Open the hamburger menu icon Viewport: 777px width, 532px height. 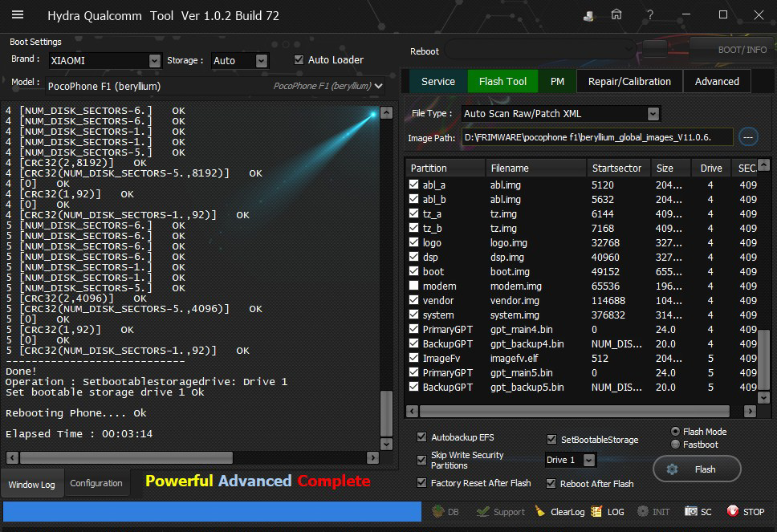pos(18,15)
